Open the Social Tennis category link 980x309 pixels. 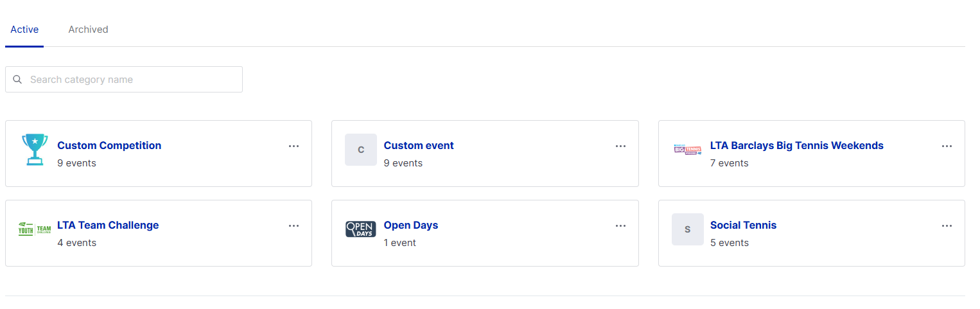click(x=743, y=225)
